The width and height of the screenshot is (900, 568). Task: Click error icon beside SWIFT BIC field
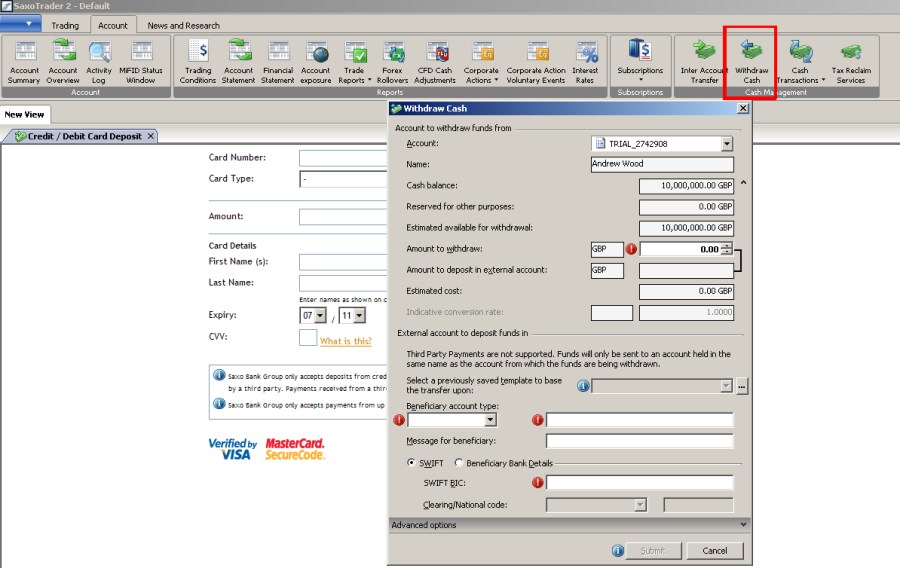click(537, 483)
